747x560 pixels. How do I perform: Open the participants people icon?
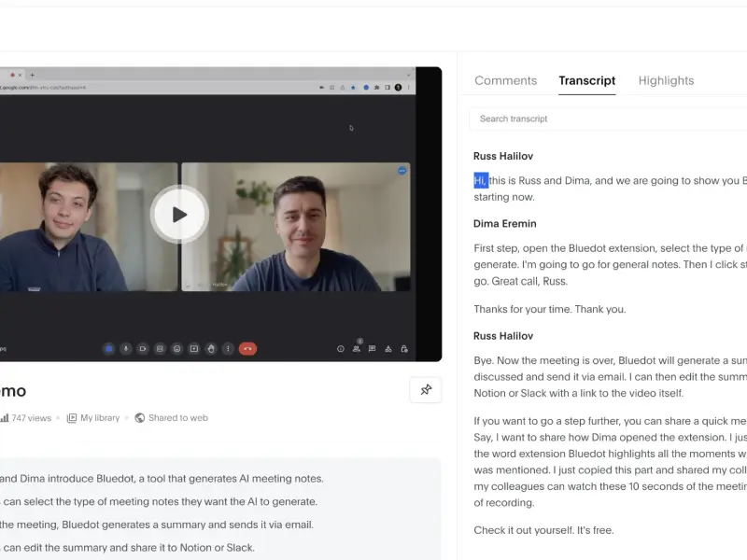(x=357, y=348)
